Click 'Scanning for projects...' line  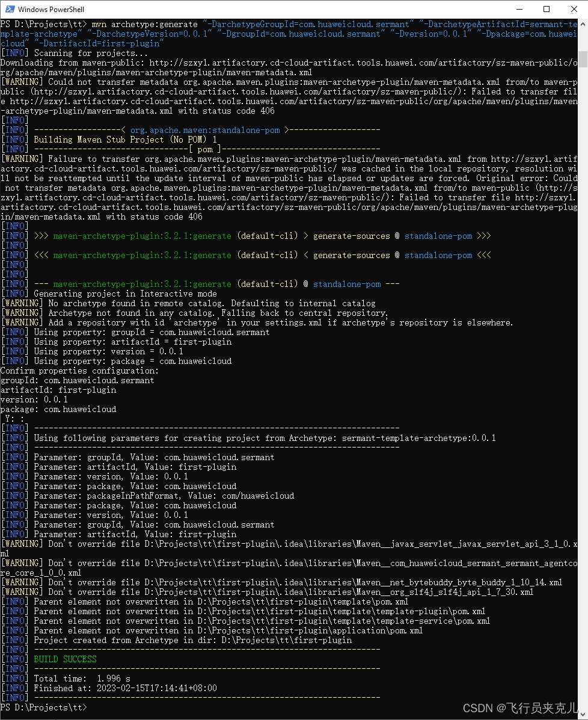[x=75, y=53]
